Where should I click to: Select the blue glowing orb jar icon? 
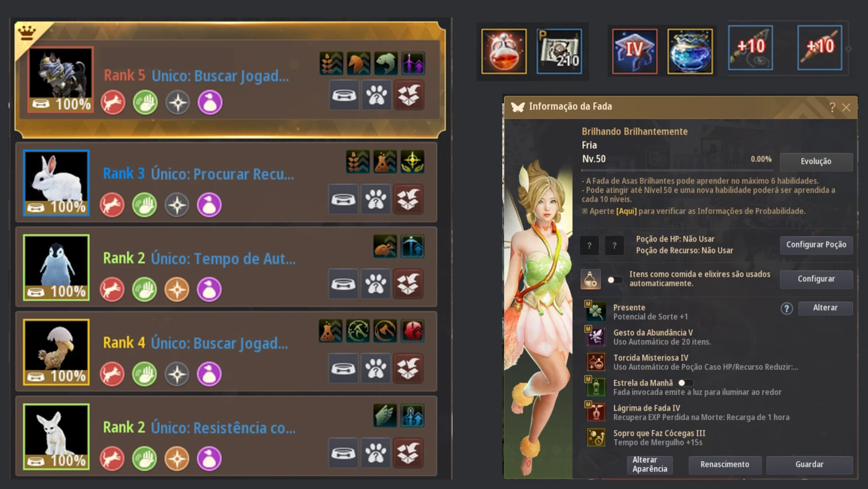[690, 52]
